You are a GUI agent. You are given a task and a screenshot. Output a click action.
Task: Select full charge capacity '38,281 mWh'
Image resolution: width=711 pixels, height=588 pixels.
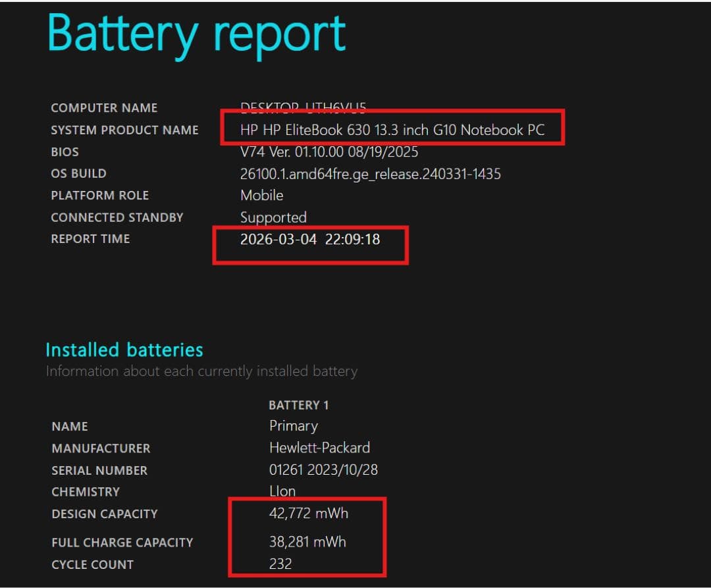coord(307,542)
